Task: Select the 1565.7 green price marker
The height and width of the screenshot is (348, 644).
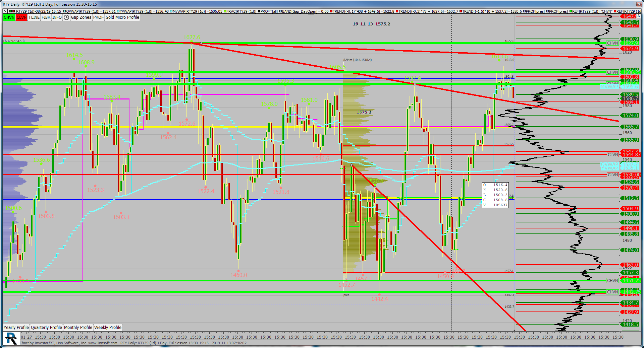Action: click(x=630, y=127)
